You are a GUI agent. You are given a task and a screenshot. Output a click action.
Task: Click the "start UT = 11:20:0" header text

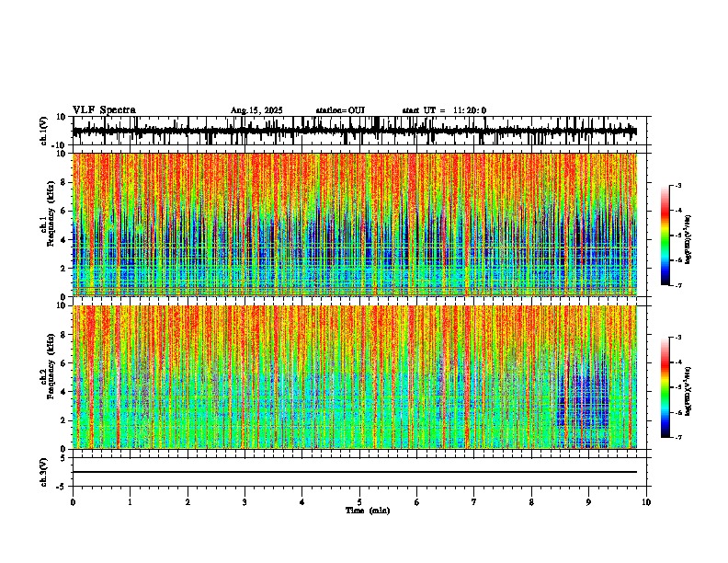point(444,110)
